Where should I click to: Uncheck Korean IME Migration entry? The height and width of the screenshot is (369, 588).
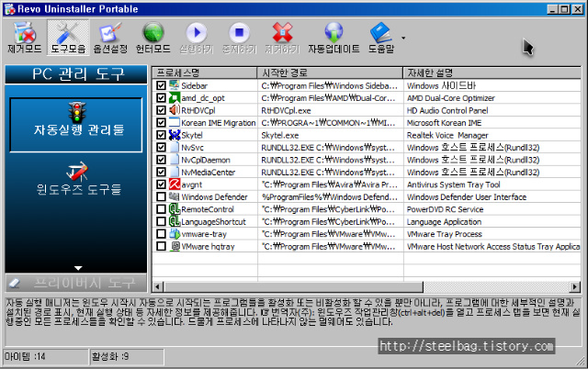click(x=162, y=122)
